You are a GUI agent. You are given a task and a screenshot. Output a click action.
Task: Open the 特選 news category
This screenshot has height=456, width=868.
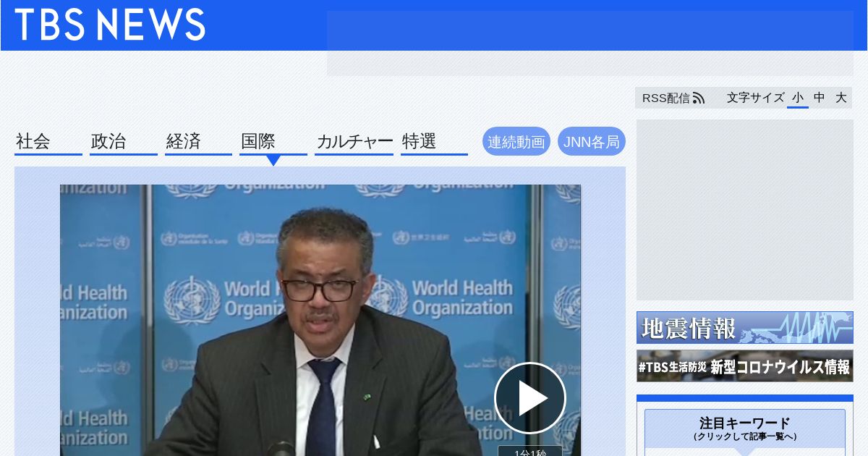434,142
